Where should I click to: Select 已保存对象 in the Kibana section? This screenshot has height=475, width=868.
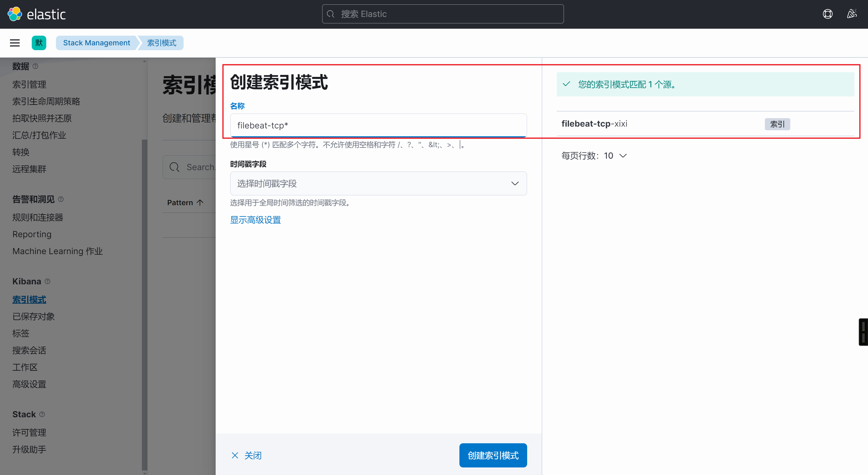(33, 316)
